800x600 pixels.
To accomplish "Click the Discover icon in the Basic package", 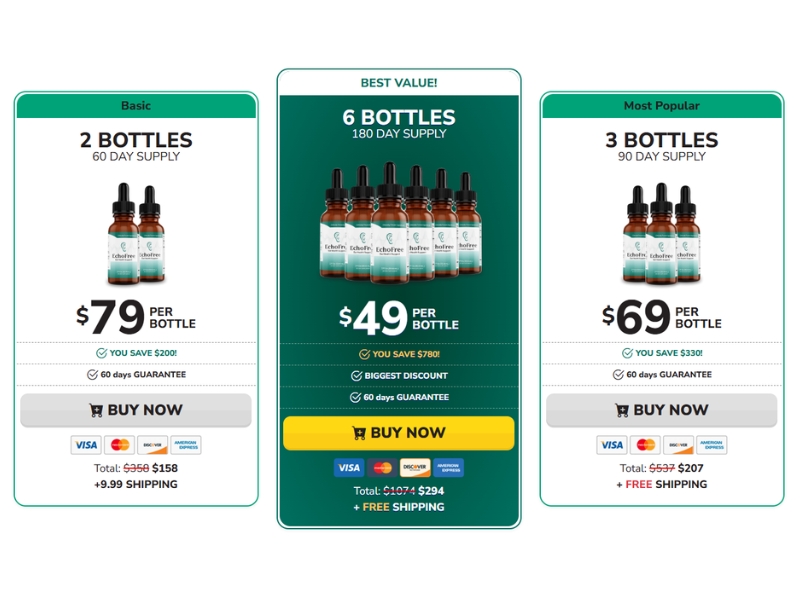I will click(x=153, y=445).
